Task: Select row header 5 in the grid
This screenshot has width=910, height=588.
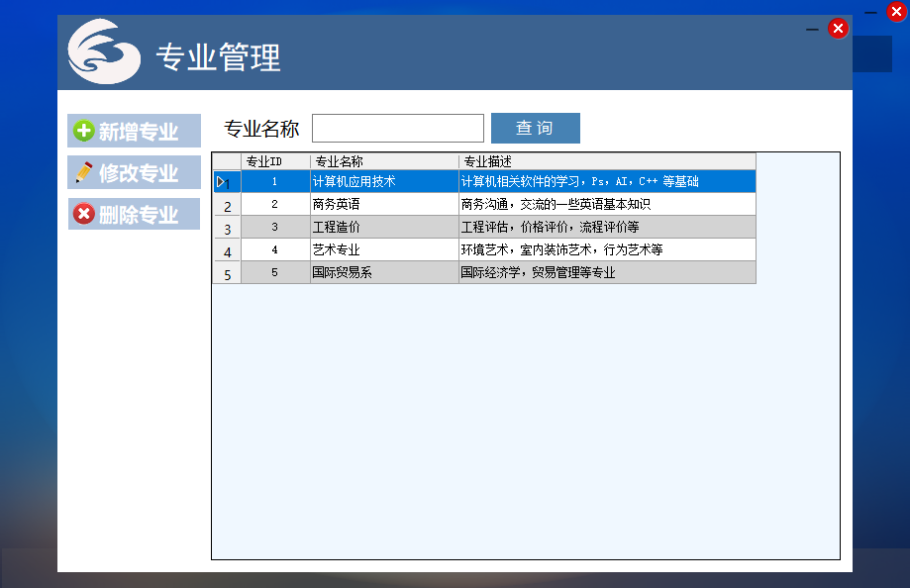Action: click(227, 272)
